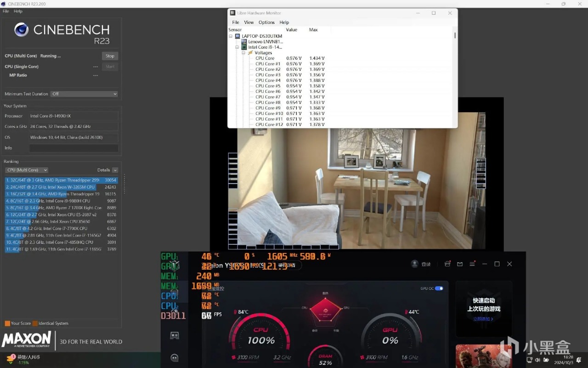The width and height of the screenshot is (588, 368).
Task: Click the CPU fan 3100 RPM icon
Action: tap(234, 357)
